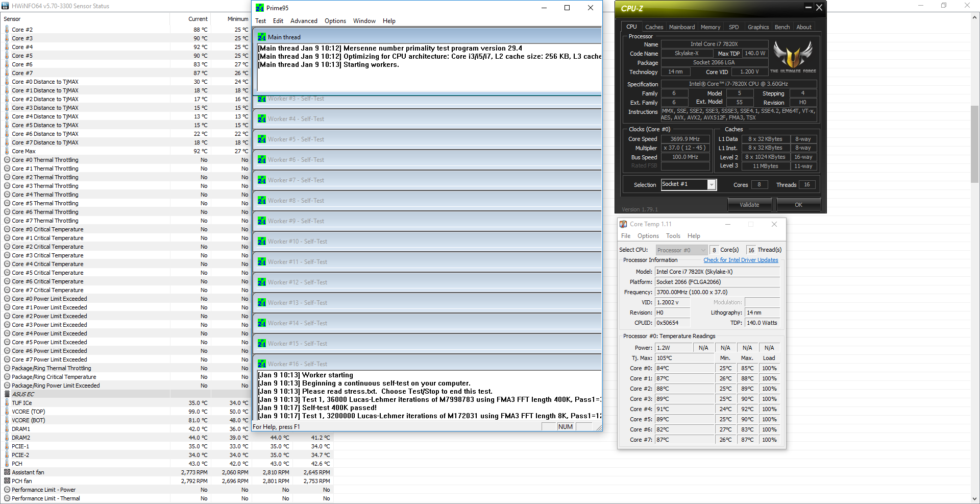Click the thermometer icon beside VCORE (TOP)
Image resolution: width=980 pixels, height=504 pixels.
pyautogui.click(x=7, y=411)
